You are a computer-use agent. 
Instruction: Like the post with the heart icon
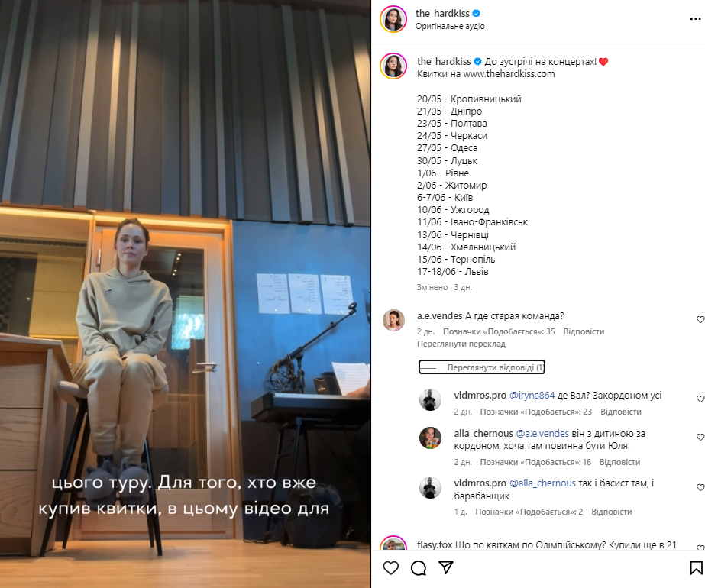coord(391,568)
